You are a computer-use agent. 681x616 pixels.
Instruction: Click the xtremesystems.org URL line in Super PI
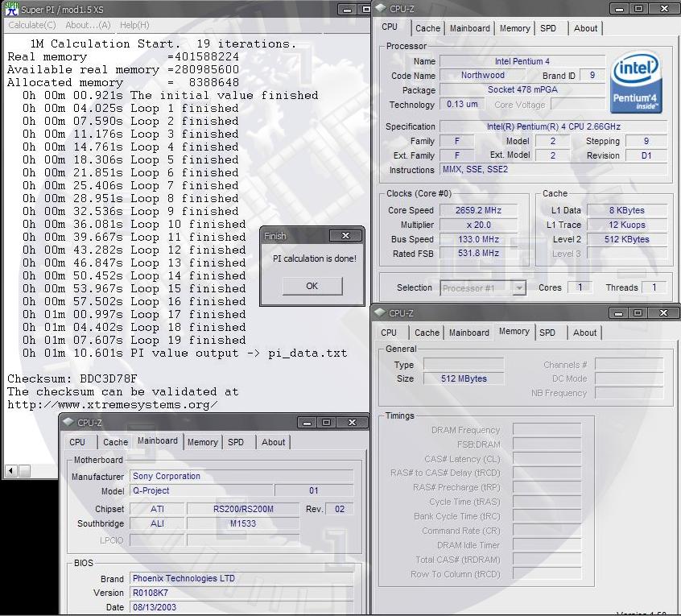click(x=113, y=405)
